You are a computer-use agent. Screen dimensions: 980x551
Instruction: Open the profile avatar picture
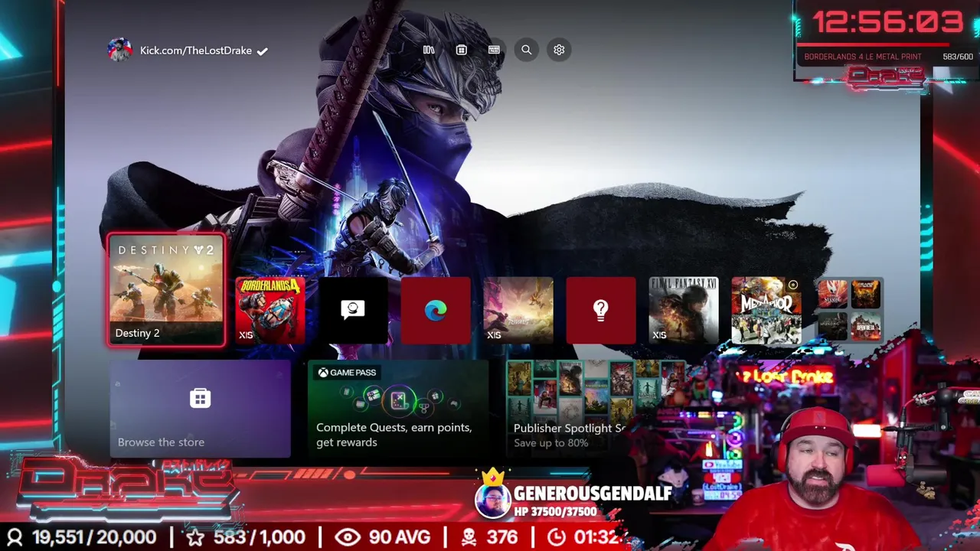coord(119,50)
